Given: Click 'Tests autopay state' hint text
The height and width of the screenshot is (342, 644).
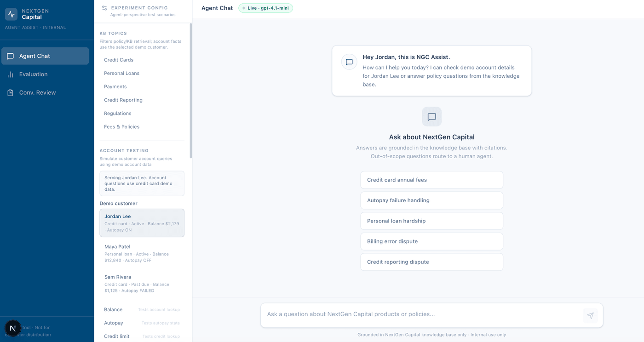Looking at the screenshot, I should (x=161, y=323).
